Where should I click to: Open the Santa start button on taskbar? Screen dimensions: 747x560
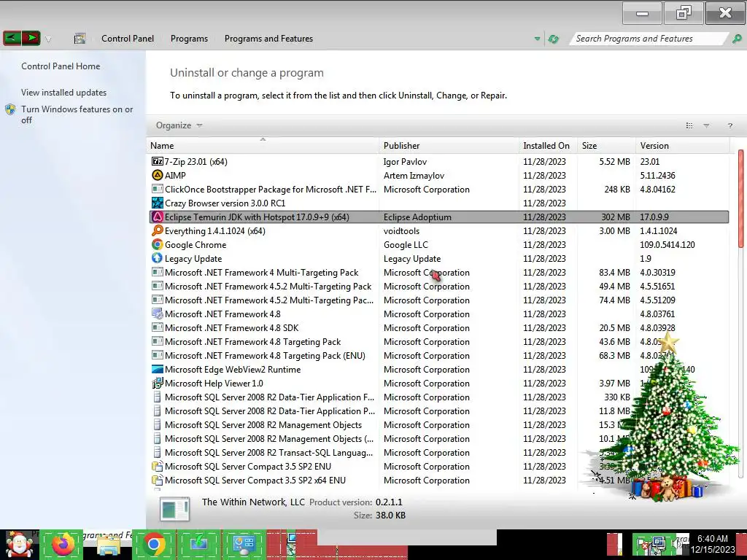19,545
